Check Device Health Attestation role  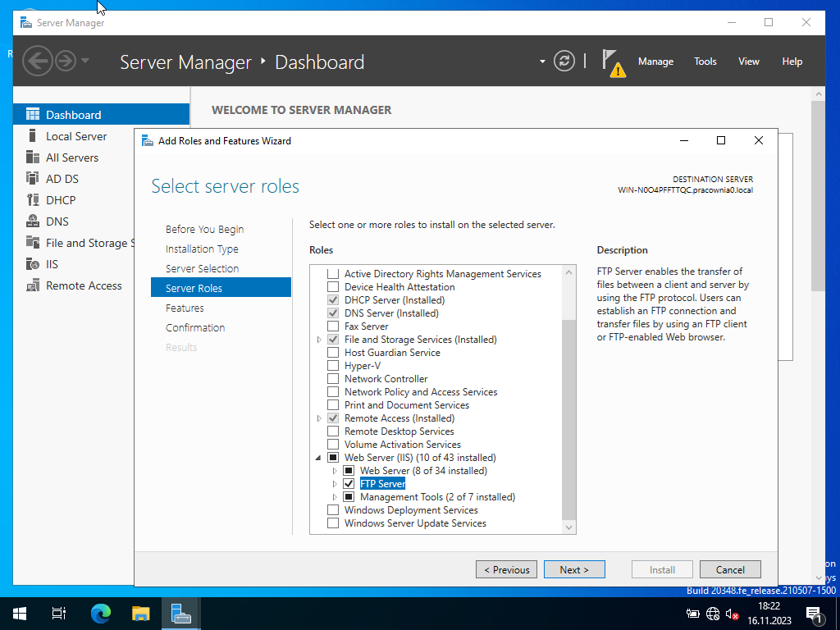pyautogui.click(x=333, y=287)
